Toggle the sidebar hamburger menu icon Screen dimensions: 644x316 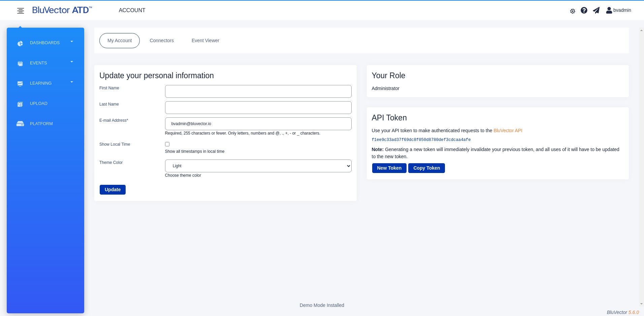(x=21, y=11)
